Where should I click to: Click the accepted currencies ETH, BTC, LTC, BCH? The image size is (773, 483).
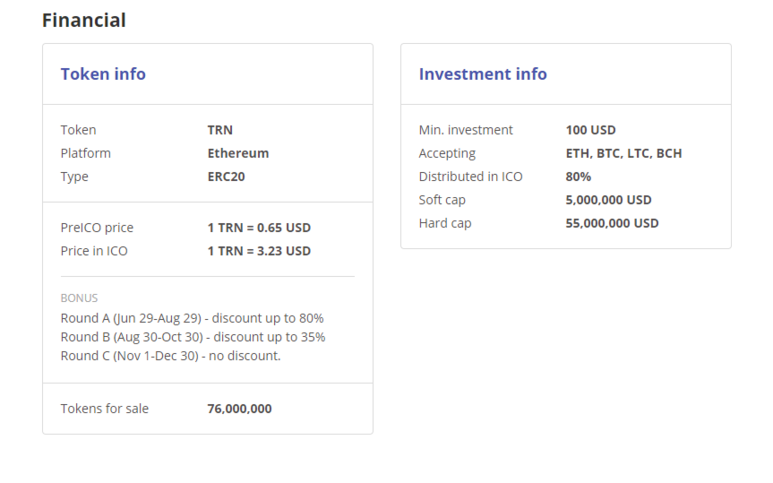[x=624, y=153]
